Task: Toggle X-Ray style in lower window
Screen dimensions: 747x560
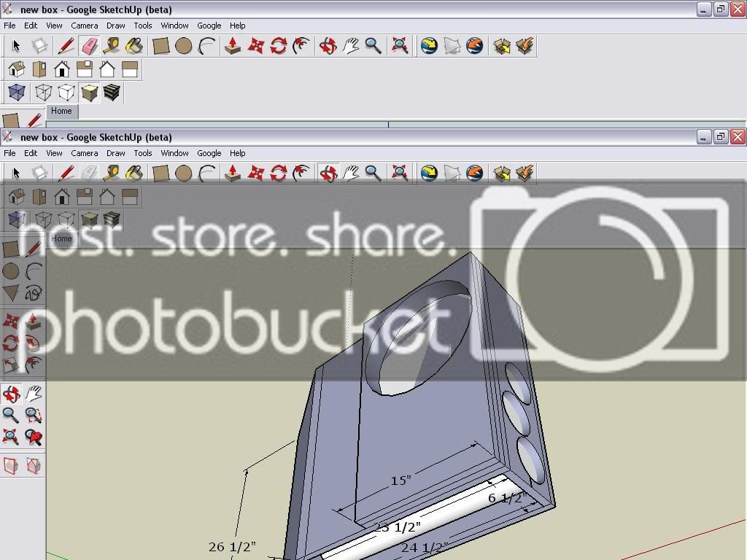Action: click(17, 219)
